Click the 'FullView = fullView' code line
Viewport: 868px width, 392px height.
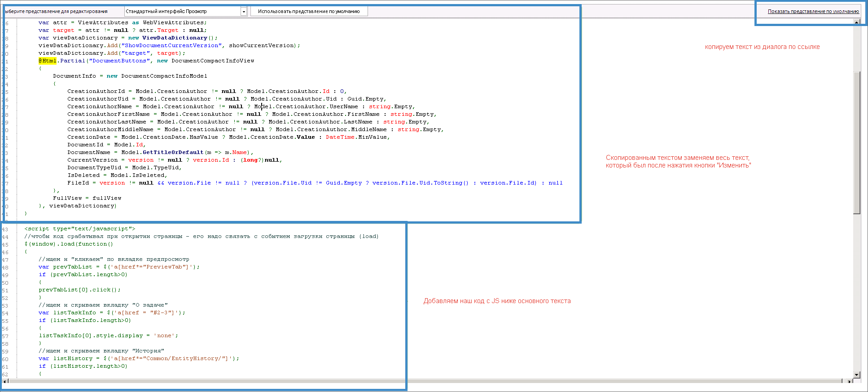pos(87,198)
